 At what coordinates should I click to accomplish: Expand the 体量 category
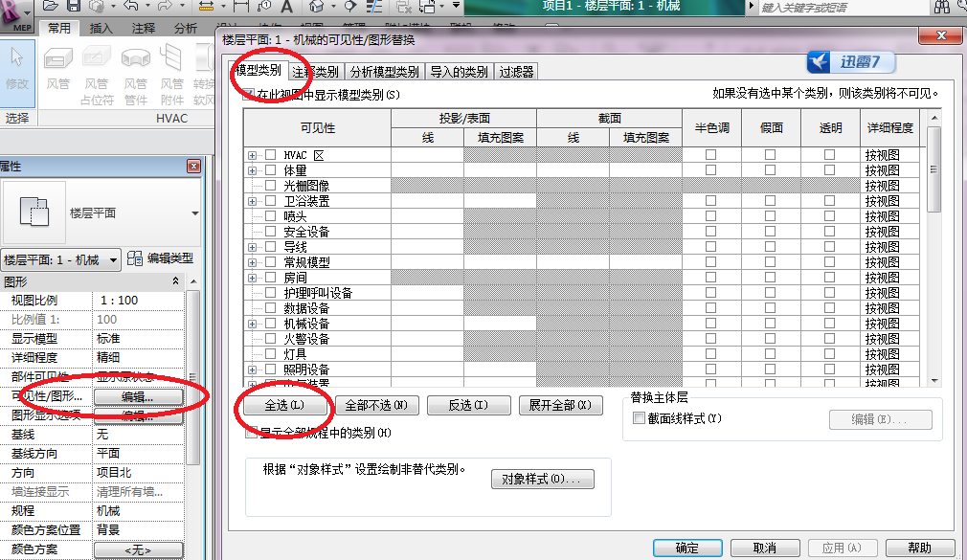(252, 170)
